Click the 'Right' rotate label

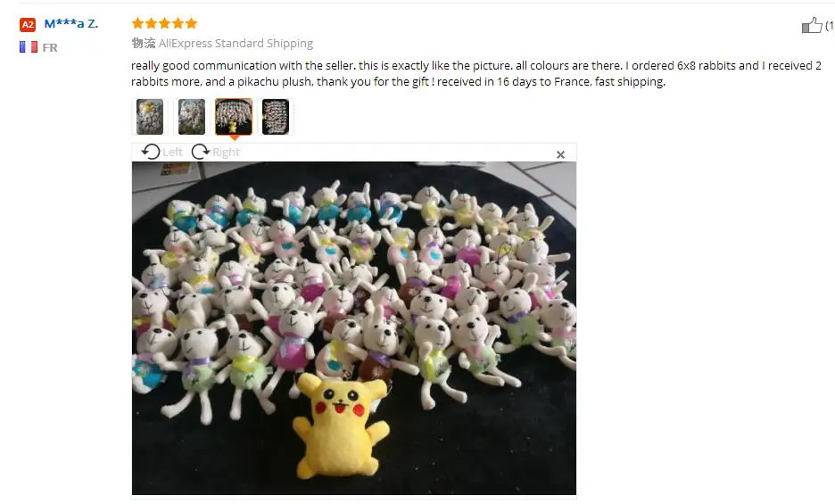coord(227,153)
